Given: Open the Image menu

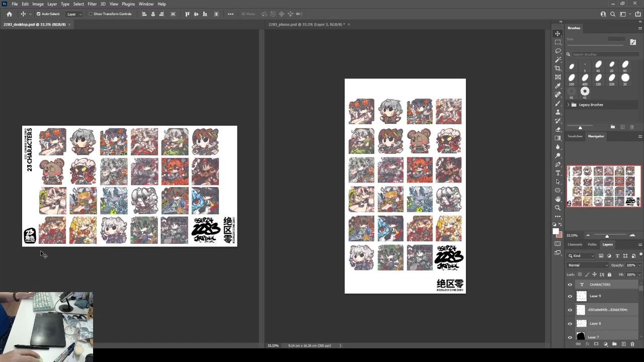Looking at the screenshot, I should coord(38,4).
